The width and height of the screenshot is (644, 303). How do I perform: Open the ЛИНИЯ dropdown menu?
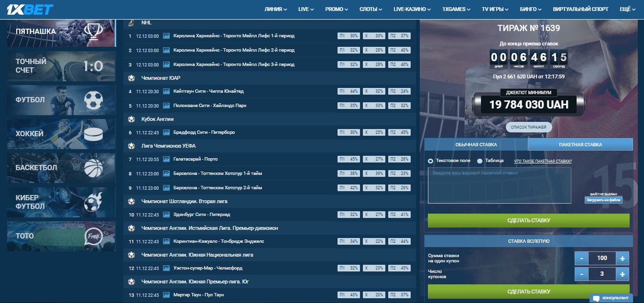point(276,9)
